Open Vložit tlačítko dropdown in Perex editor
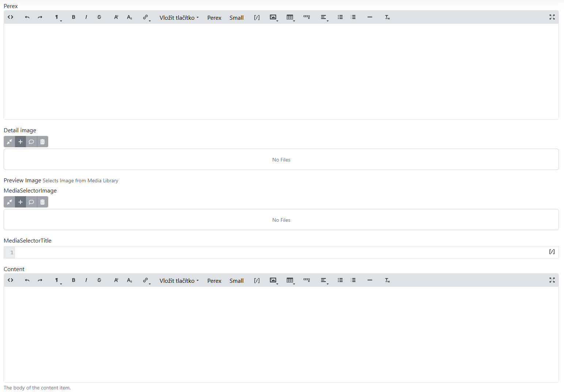 click(x=179, y=18)
